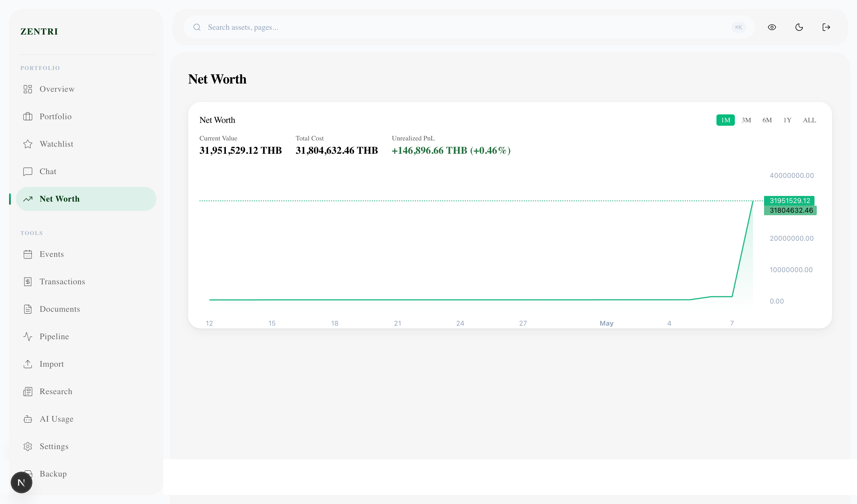Screen dimensions: 857x504
Task: Click the Pipeline activity icon
Action: click(27, 337)
